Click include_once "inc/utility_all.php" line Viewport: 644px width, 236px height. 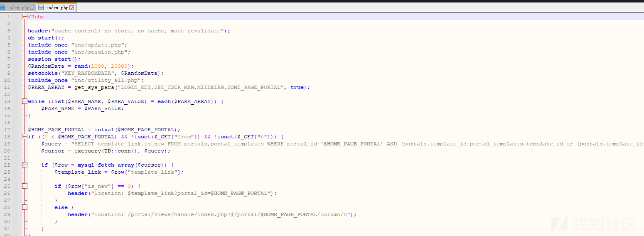[x=86, y=80]
